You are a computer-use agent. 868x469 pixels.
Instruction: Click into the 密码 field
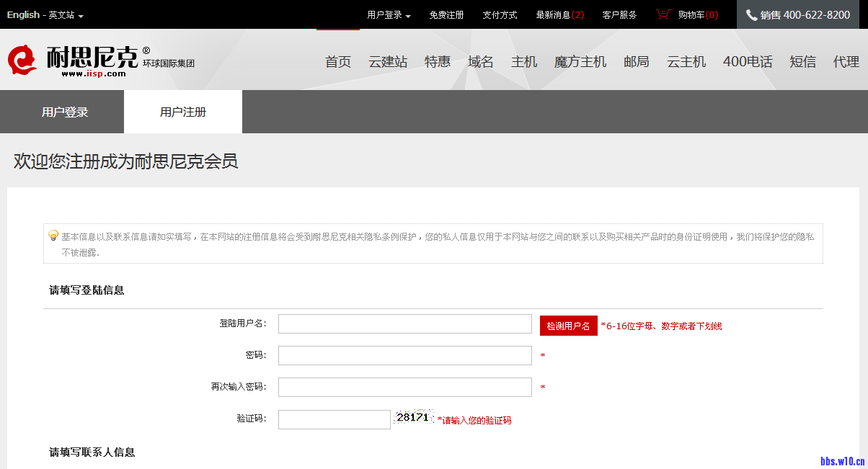pyautogui.click(x=404, y=356)
